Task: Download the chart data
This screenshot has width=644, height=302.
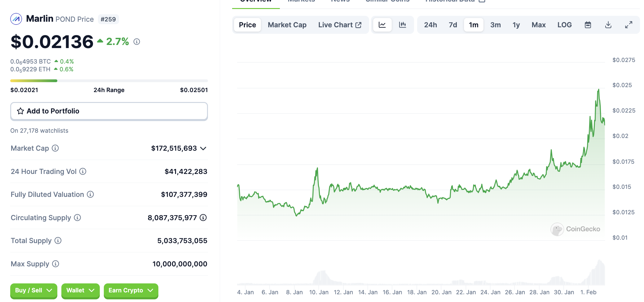Action: (x=608, y=25)
